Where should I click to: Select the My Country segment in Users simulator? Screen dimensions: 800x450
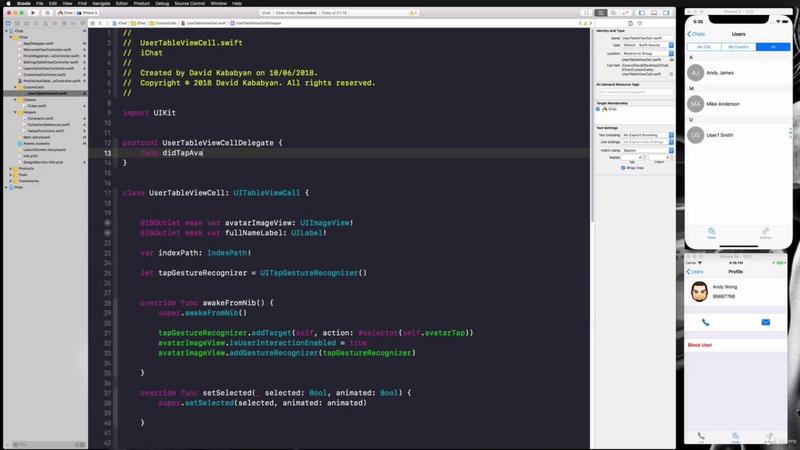[739, 47]
